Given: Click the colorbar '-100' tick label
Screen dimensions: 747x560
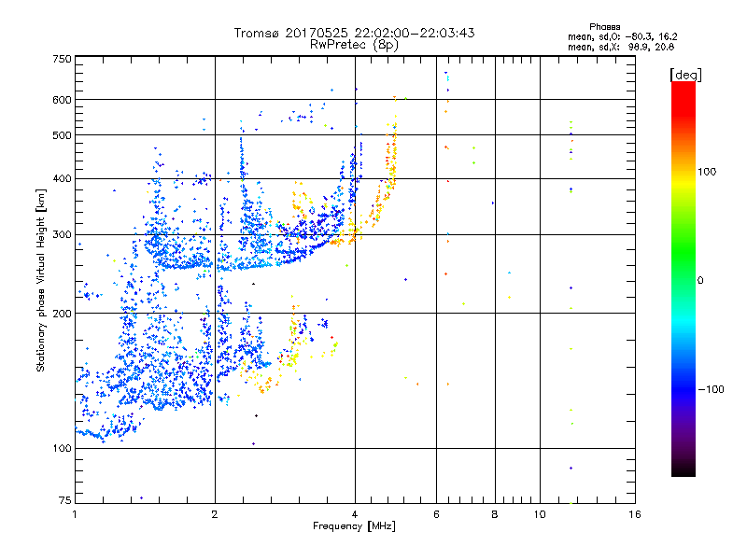Looking at the screenshot, I should click(x=712, y=389).
